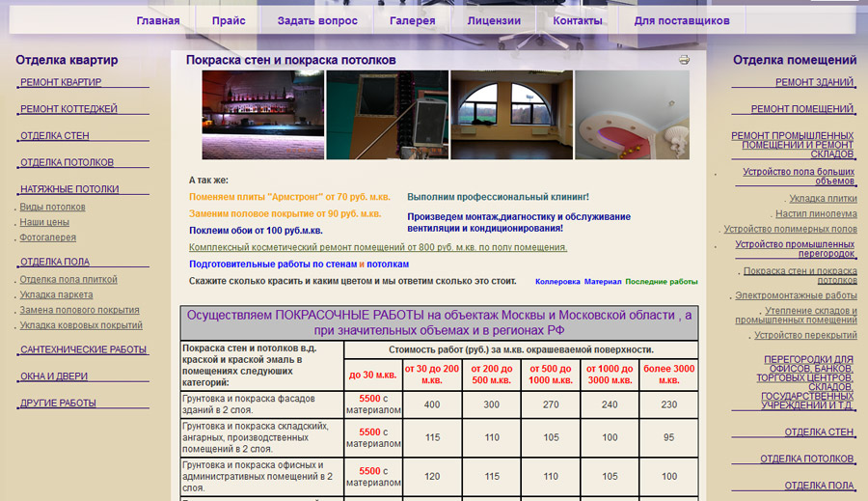Click the Ремонт квартир sidebar link

point(61,83)
